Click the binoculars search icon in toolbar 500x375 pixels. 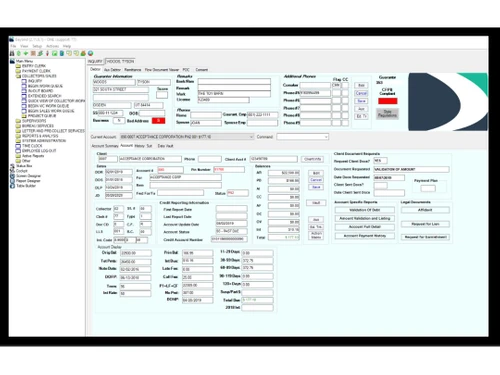tap(12, 53)
